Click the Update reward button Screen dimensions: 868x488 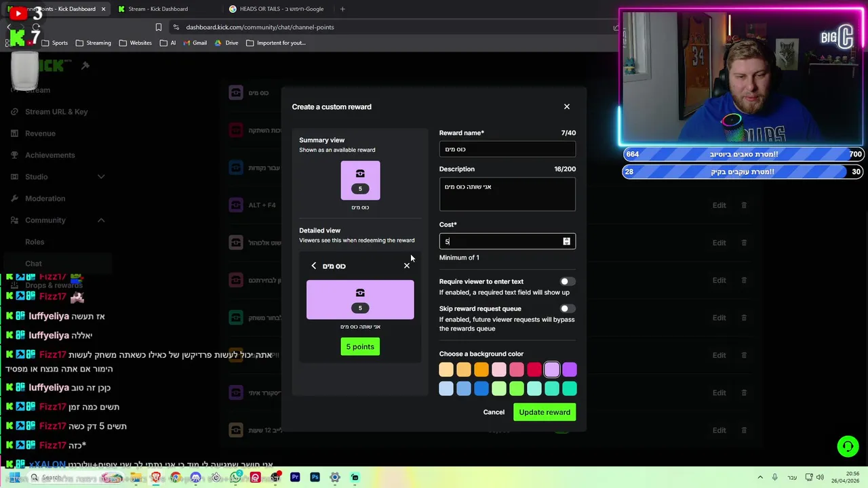545,412
